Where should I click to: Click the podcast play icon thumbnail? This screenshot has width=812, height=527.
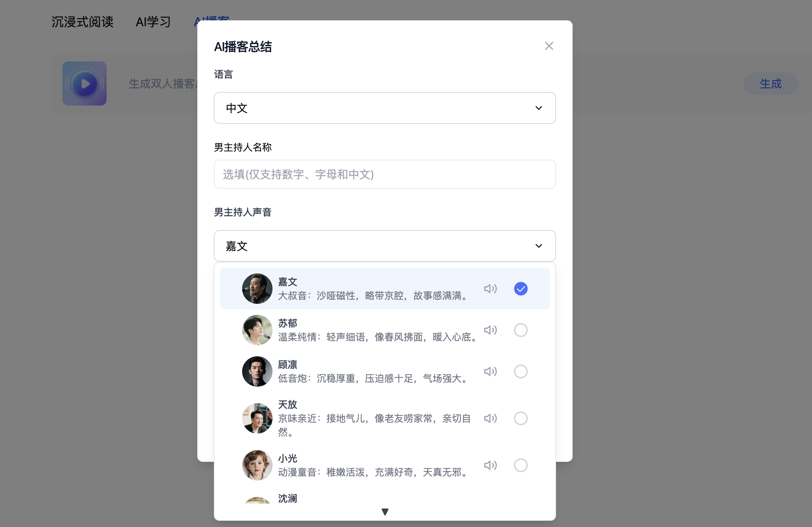[x=85, y=83]
